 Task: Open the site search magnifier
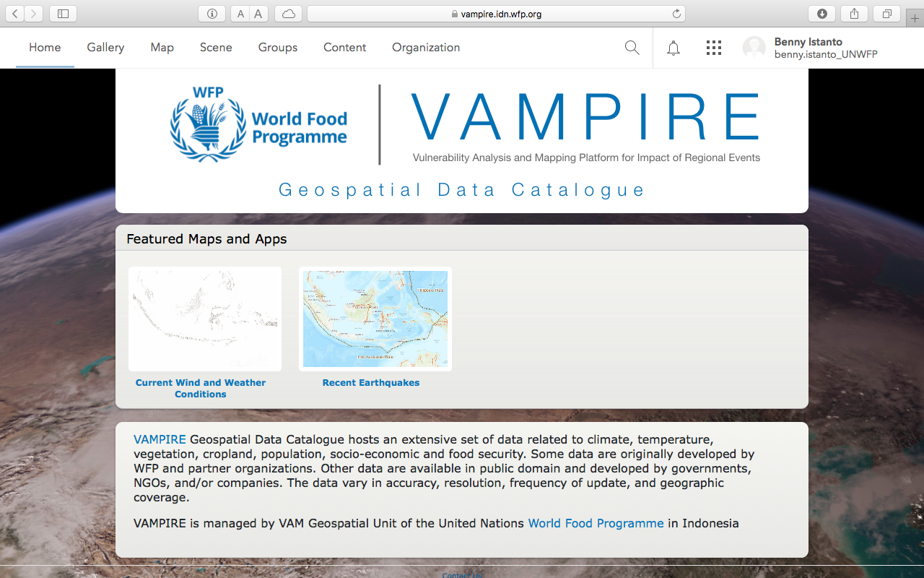tap(632, 48)
